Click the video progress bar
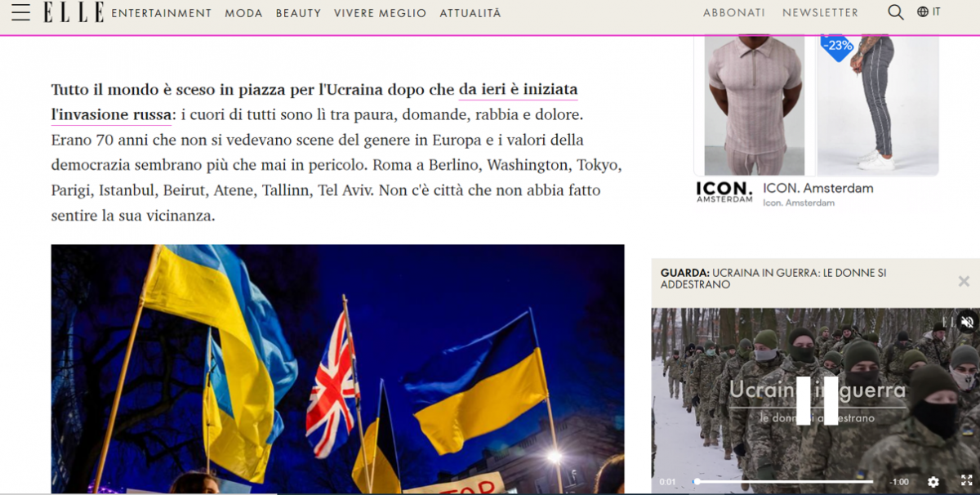 (x=784, y=482)
